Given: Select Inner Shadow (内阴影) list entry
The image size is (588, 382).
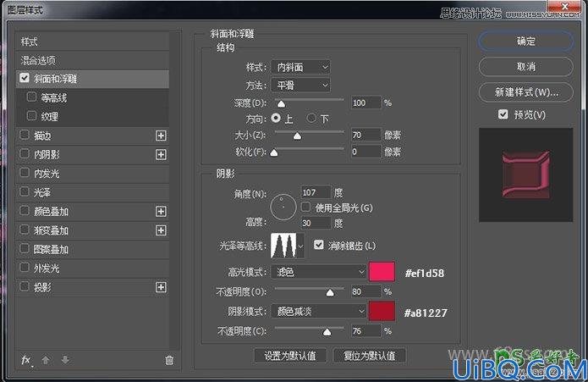Looking at the screenshot, I should 92,155.
